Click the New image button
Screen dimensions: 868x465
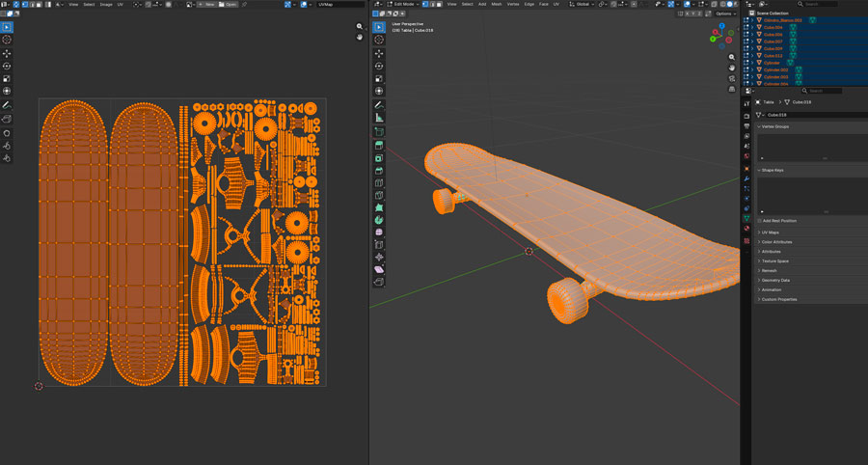pyautogui.click(x=207, y=4)
